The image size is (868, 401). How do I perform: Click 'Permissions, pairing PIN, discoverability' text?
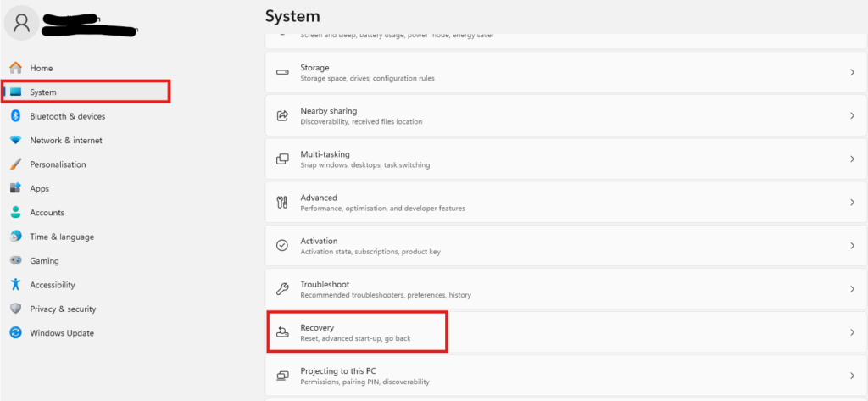tap(364, 382)
